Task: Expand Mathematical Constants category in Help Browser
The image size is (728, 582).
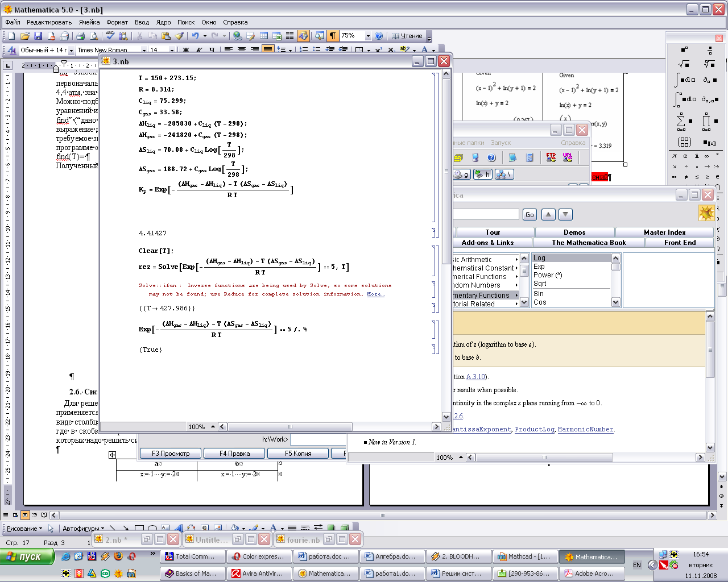Action: [486, 268]
